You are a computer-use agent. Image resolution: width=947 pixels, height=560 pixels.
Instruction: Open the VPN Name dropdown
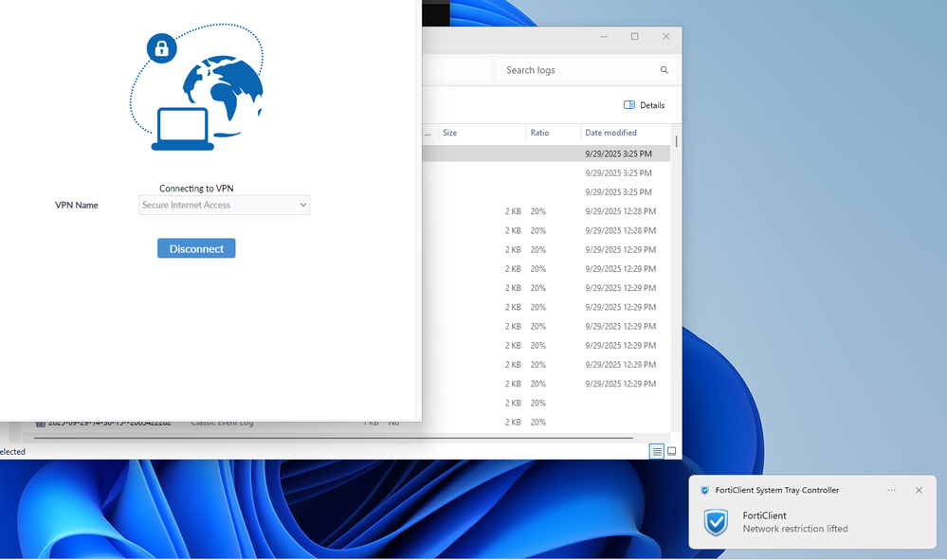224,205
